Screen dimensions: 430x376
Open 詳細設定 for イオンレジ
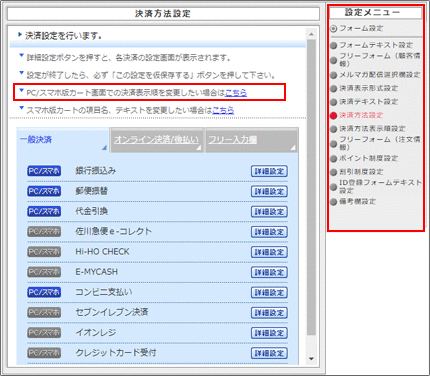coord(269,333)
